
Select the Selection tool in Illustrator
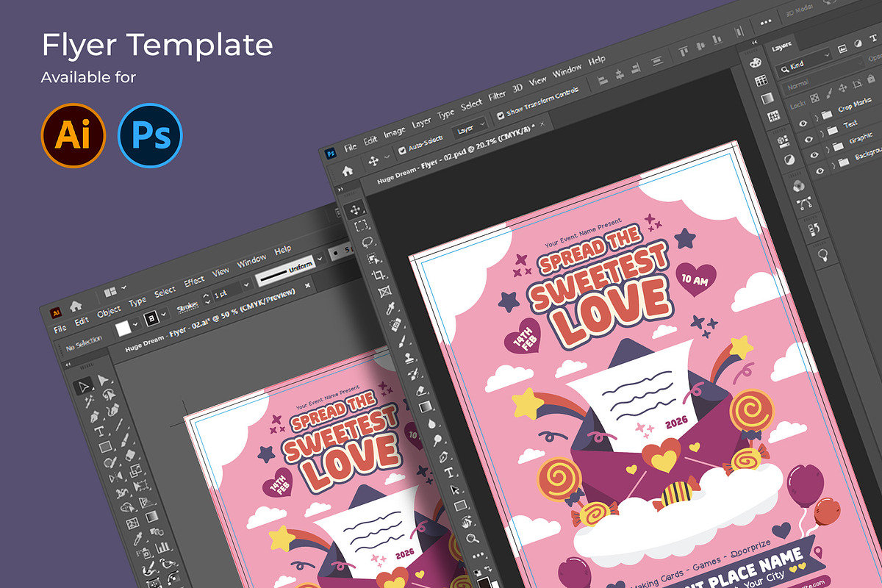click(x=84, y=387)
